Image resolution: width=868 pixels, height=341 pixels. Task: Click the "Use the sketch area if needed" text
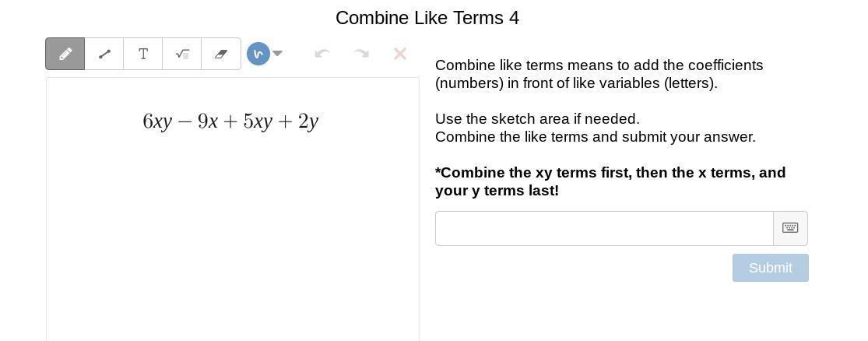(537, 119)
